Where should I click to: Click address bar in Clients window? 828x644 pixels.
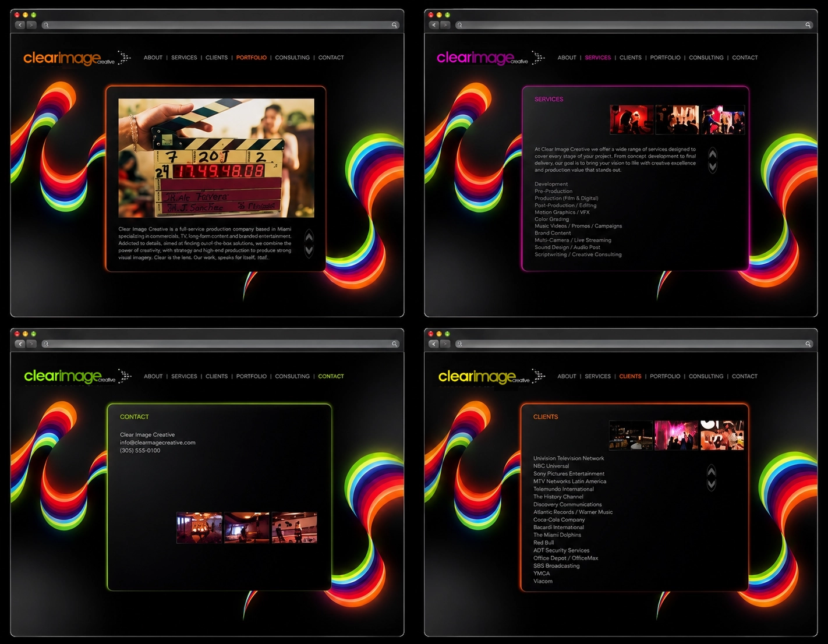(x=634, y=344)
